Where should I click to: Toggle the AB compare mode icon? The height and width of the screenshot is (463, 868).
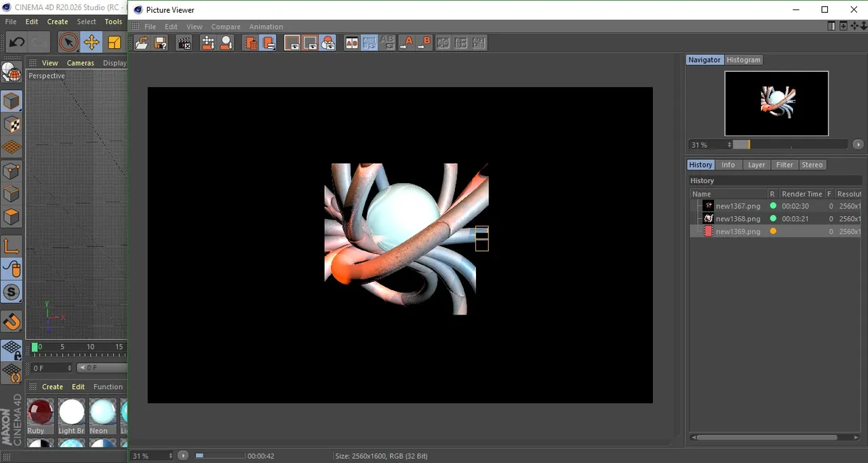pyautogui.click(x=351, y=43)
